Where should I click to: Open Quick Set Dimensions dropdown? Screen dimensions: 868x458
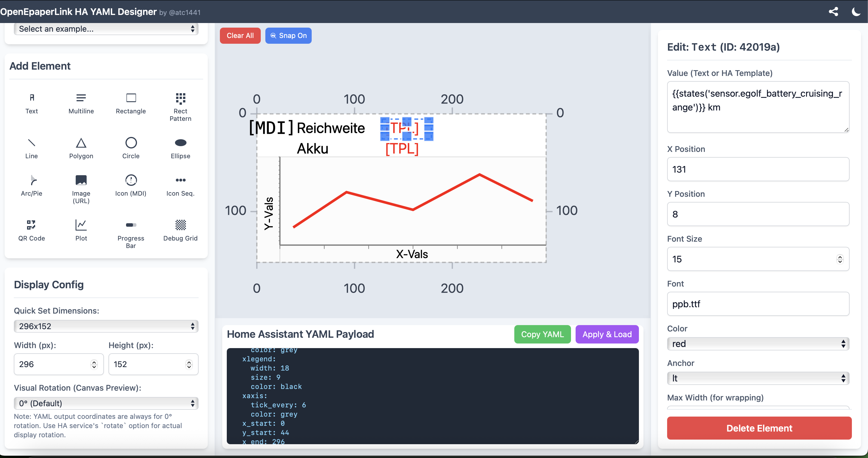106,326
